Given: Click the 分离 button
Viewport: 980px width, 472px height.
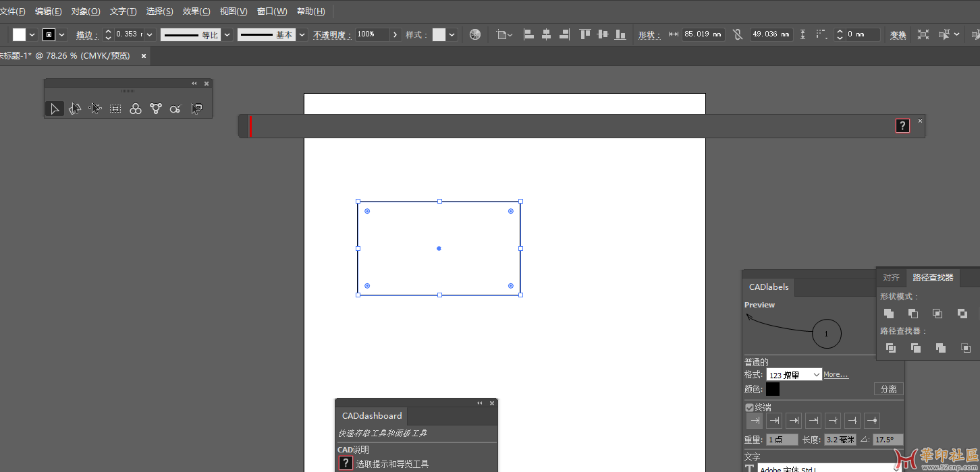Looking at the screenshot, I should coord(889,389).
